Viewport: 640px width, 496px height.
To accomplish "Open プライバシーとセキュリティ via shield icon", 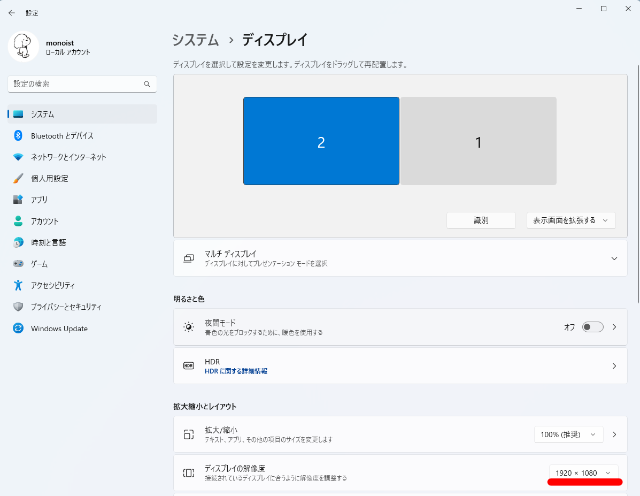I will coord(18,306).
